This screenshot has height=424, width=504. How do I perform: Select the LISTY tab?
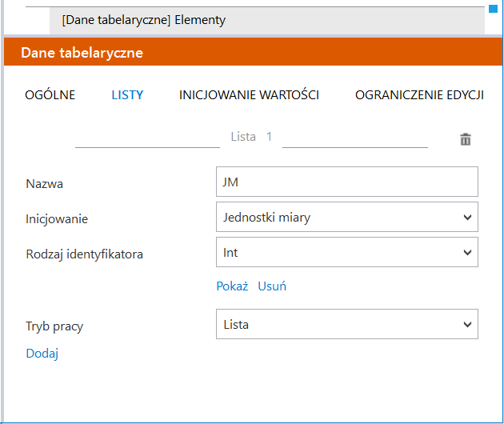(127, 95)
